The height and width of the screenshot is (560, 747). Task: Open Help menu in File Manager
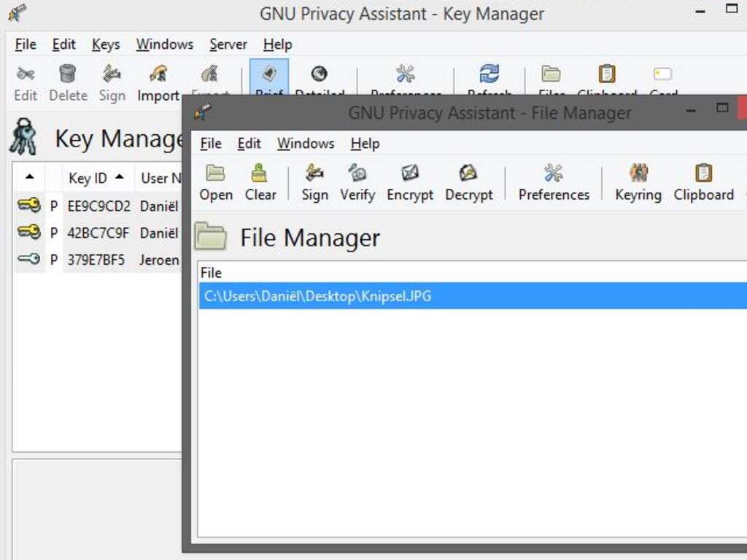(365, 144)
